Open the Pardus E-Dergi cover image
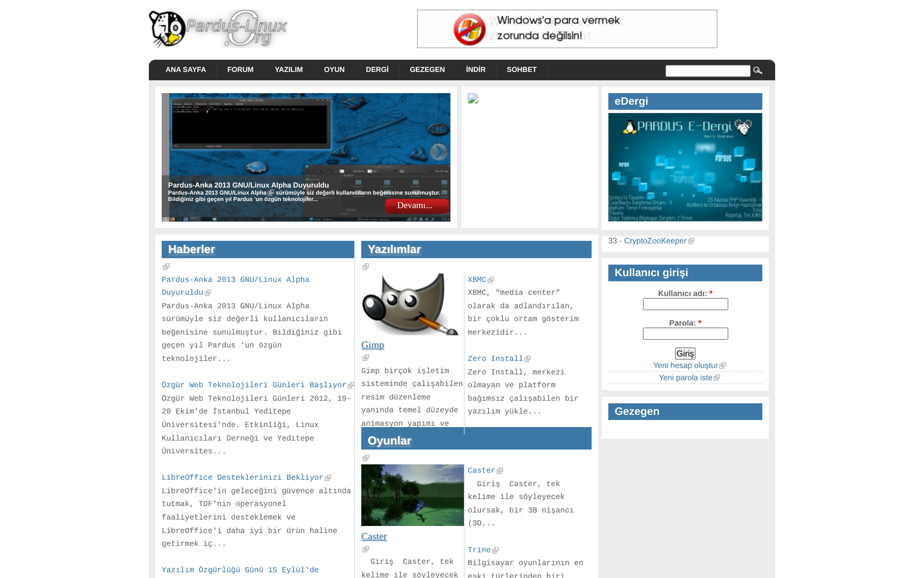924x578 pixels. (x=685, y=167)
